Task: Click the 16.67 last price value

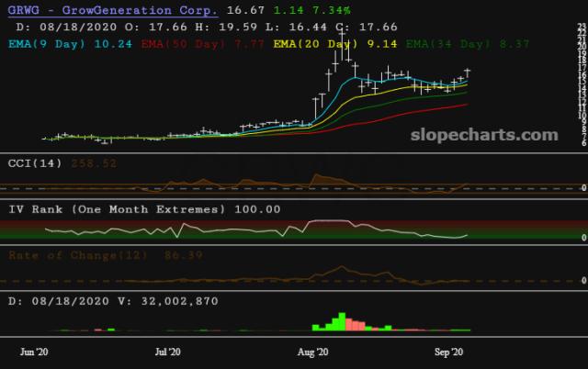Action: [244, 10]
